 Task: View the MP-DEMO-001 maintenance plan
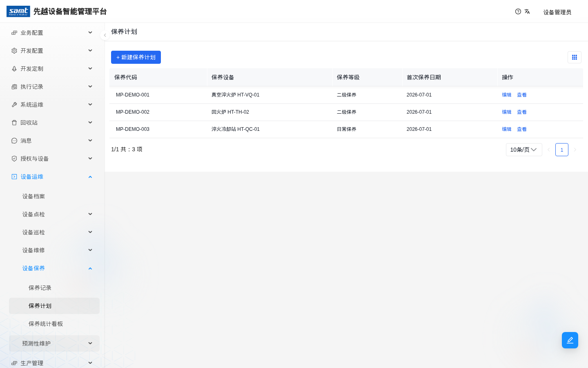pyautogui.click(x=522, y=95)
